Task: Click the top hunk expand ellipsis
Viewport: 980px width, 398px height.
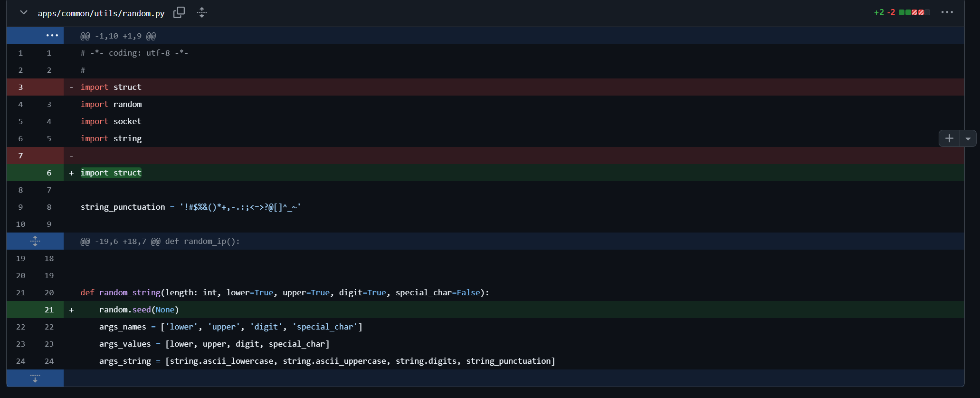Action: pyautogui.click(x=52, y=36)
